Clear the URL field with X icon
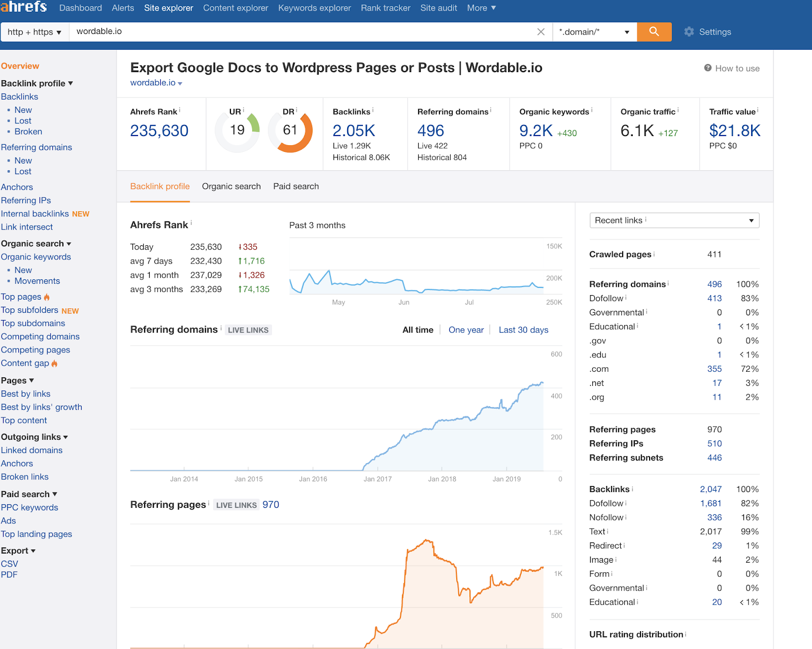This screenshot has width=812, height=649. [540, 31]
